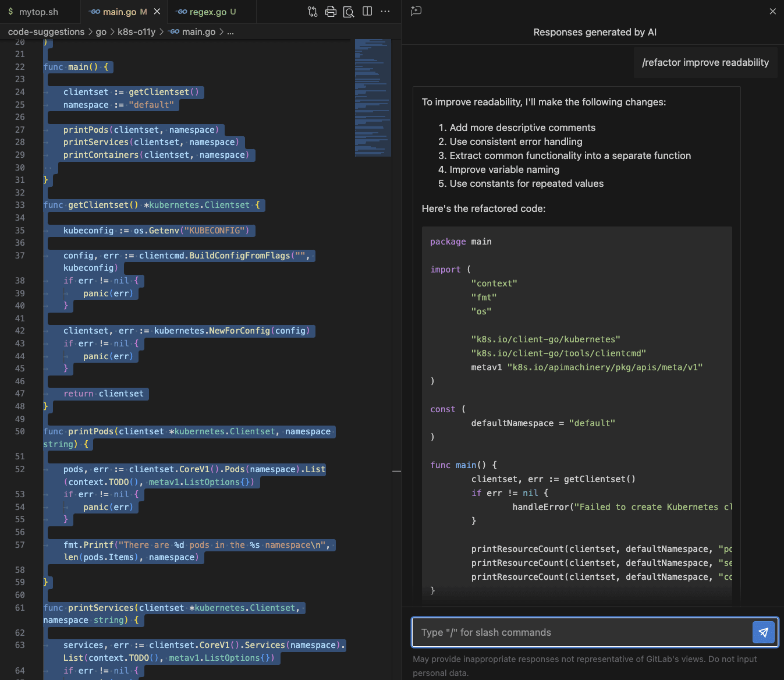Send the chat message with the paper-plane button
The image size is (784, 680).
764,632
